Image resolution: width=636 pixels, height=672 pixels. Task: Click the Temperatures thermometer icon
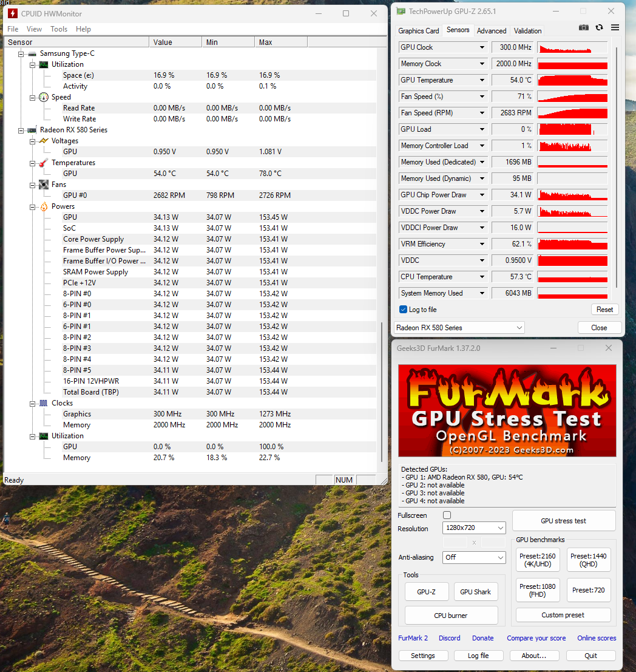(43, 163)
